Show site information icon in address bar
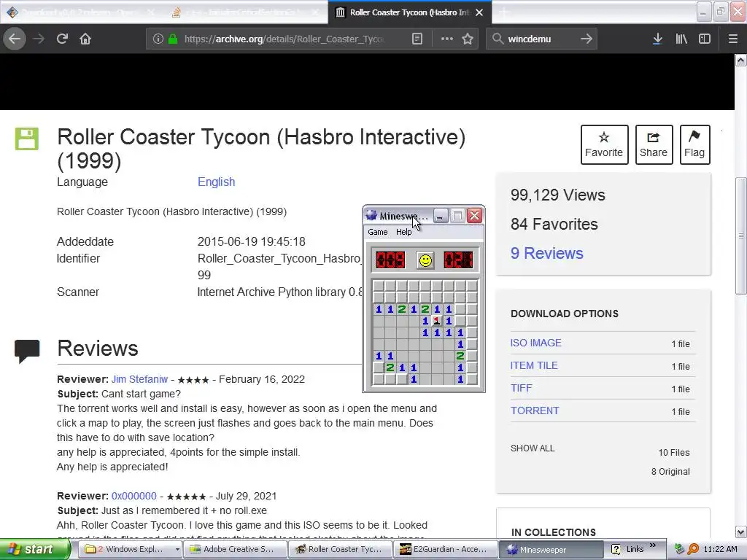This screenshot has width=747, height=560. coord(158,39)
